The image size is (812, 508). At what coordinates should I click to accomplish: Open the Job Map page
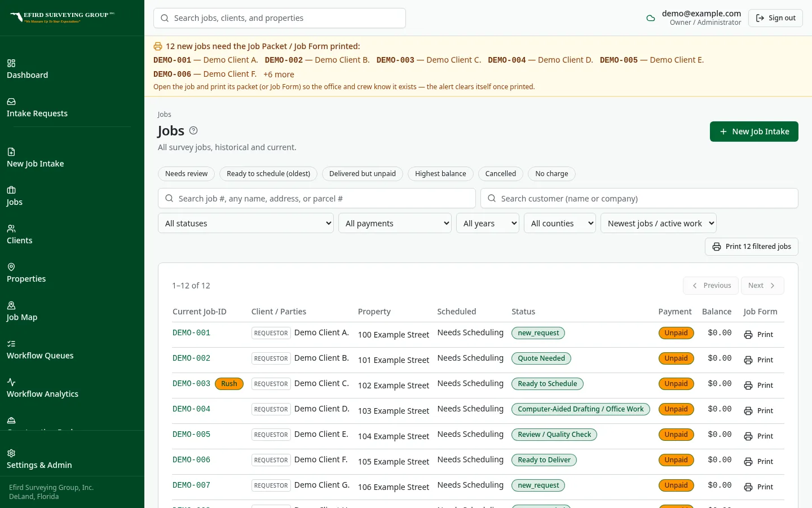(x=72, y=311)
